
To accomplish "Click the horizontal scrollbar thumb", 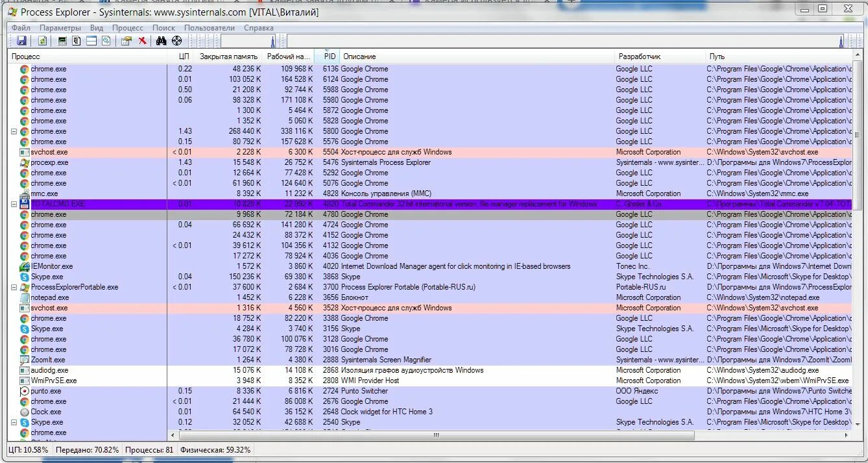I will point(437,435).
